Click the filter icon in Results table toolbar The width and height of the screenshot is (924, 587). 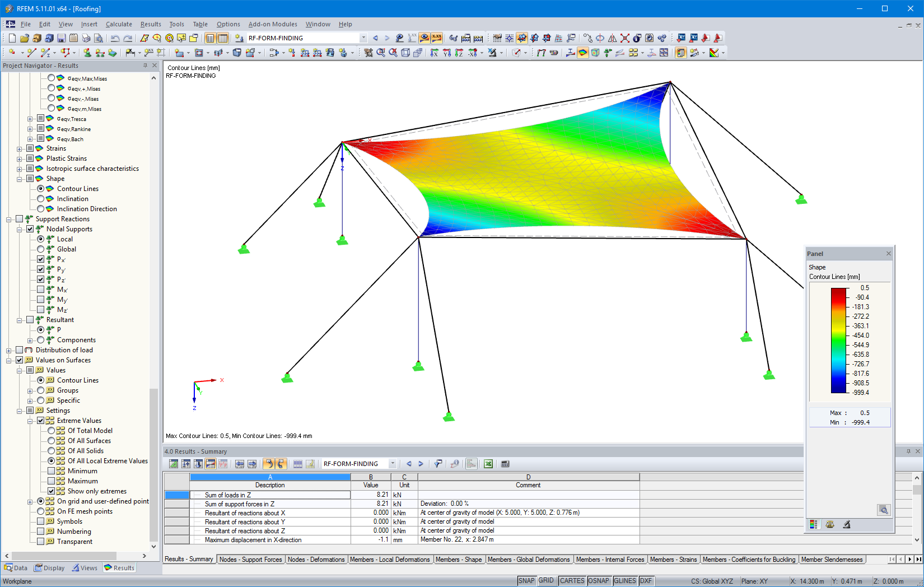tap(438, 464)
